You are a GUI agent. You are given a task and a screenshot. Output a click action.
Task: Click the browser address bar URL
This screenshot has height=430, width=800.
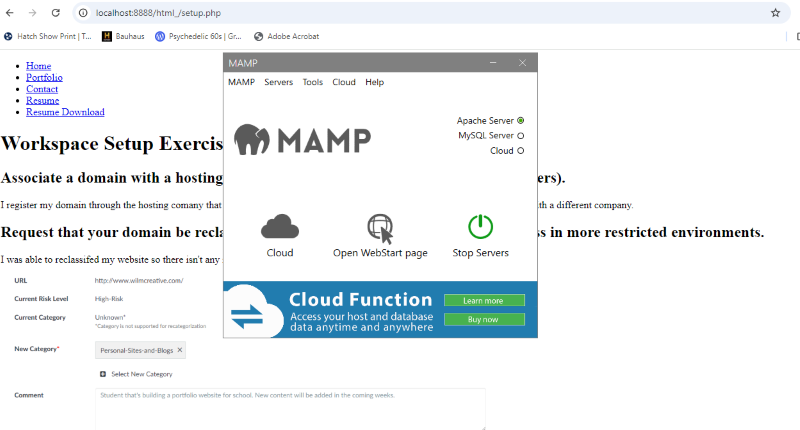(x=159, y=13)
